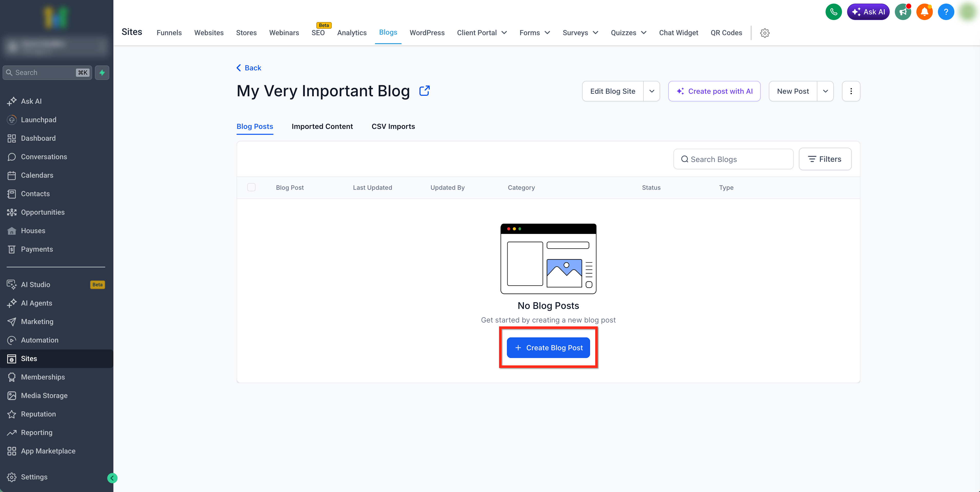The height and width of the screenshot is (492, 980).
Task: Open the Surveys dropdown
Action: (580, 33)
